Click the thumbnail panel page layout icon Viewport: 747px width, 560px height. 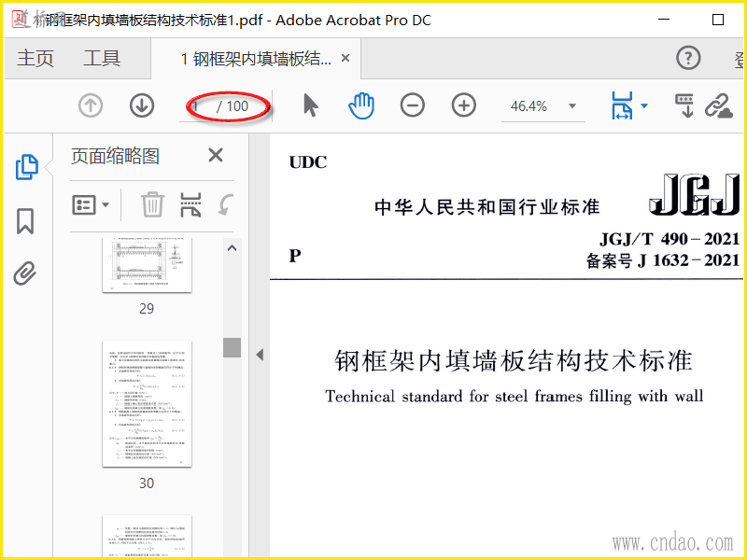coord(190,204)
